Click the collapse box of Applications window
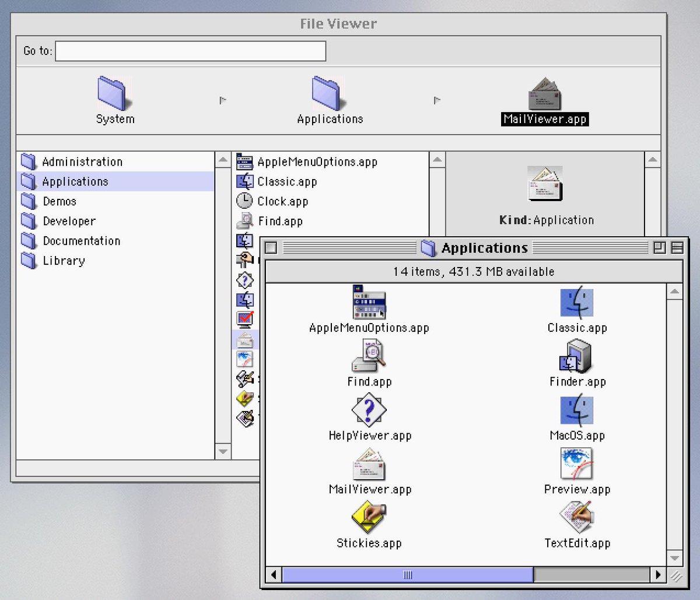The width and height of the screenshot is (700, 600). coord(677,248)
